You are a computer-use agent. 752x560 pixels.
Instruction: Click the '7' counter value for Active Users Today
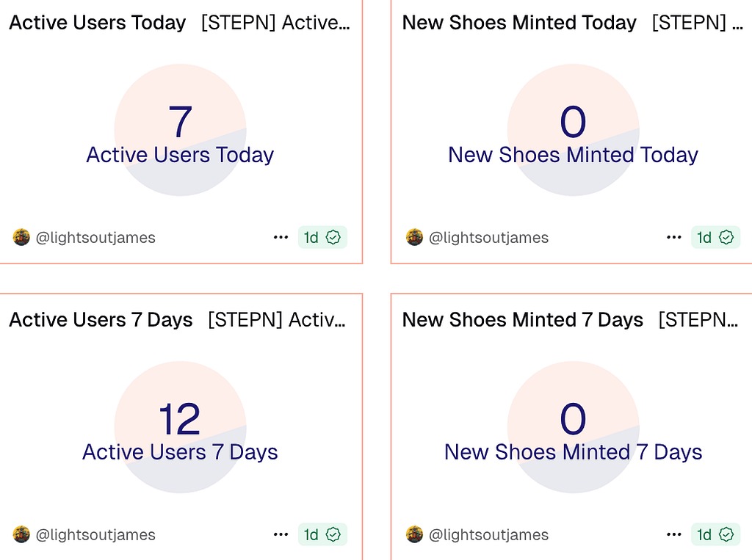[181, 122]
